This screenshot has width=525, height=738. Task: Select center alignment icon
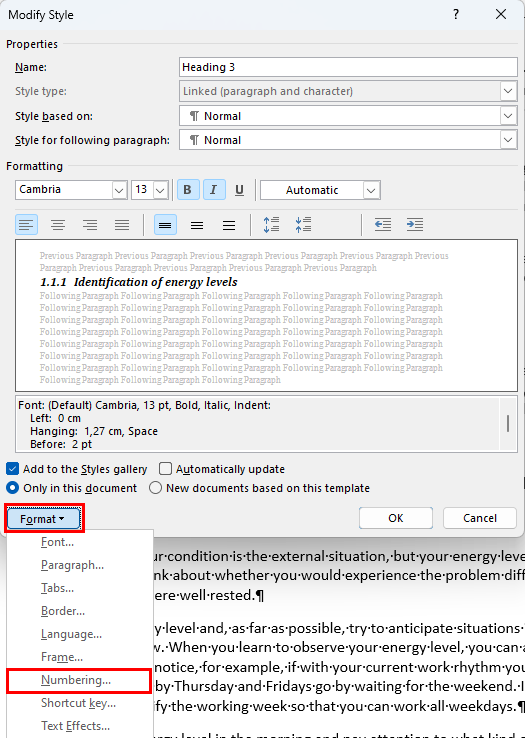click(58, 225)
